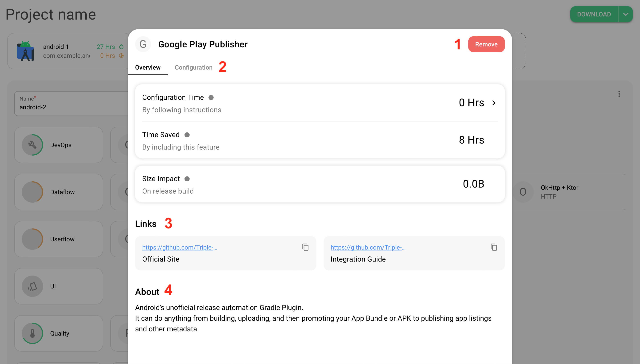
Task: Open the DevOps category
Action: click(x=58, y=145)
